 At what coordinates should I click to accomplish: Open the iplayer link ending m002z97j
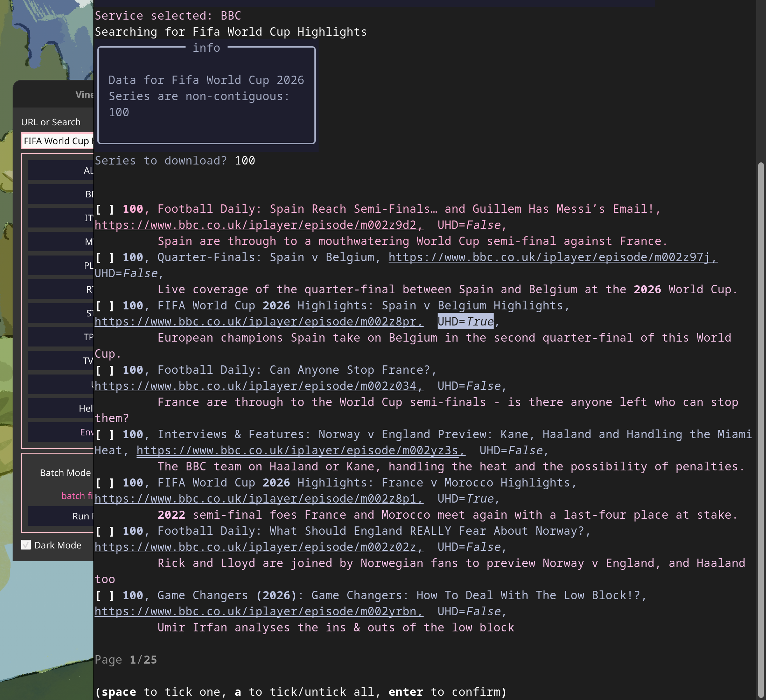pyautogui.click(x=553, y=258)
